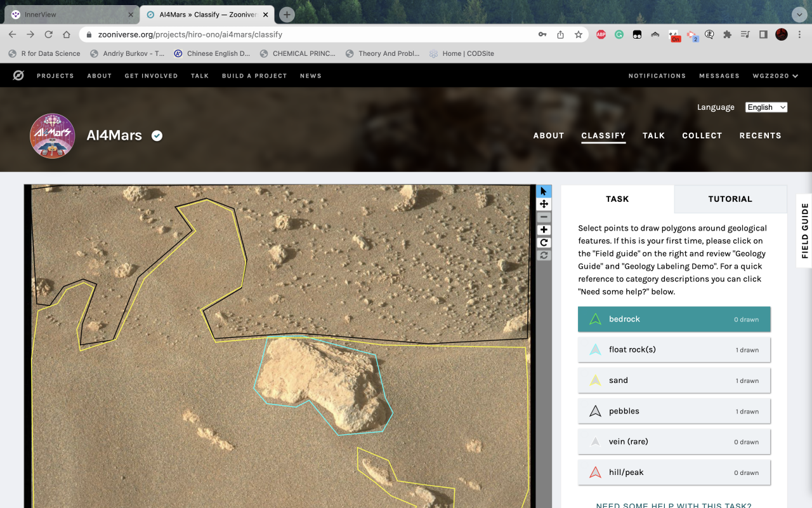Select the bedrock drawing tool
This screenshot has width=812, height=508.
[674, 319]
